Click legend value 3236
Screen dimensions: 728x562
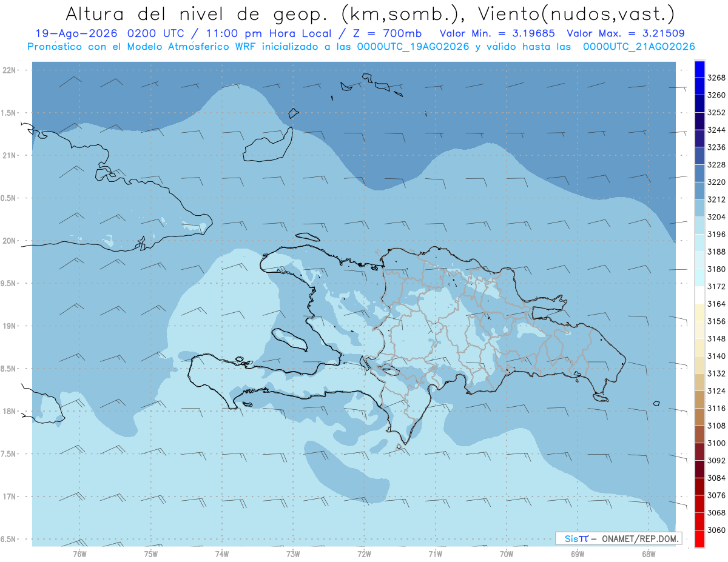click(716, 147)
